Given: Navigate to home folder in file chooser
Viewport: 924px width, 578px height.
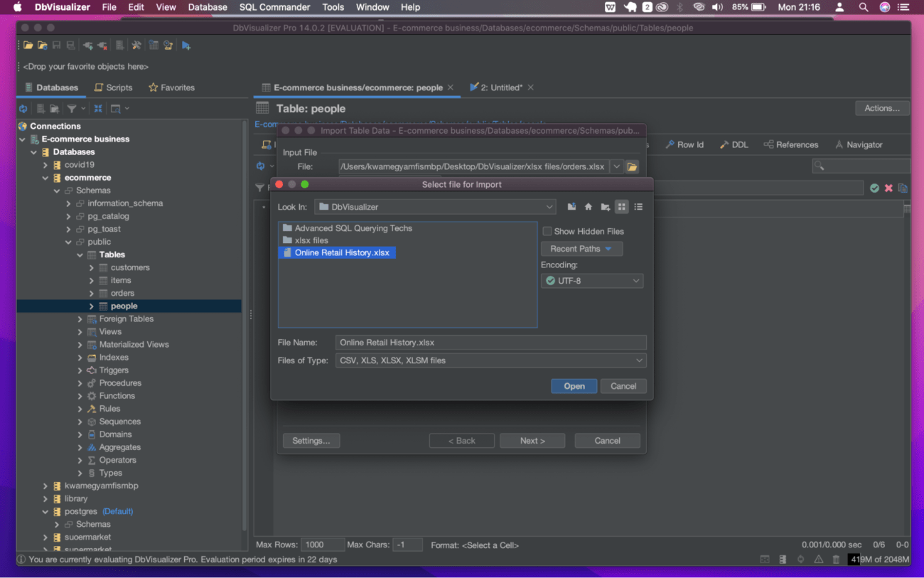Looking at the screenshot, I should [x=589, y=206].
